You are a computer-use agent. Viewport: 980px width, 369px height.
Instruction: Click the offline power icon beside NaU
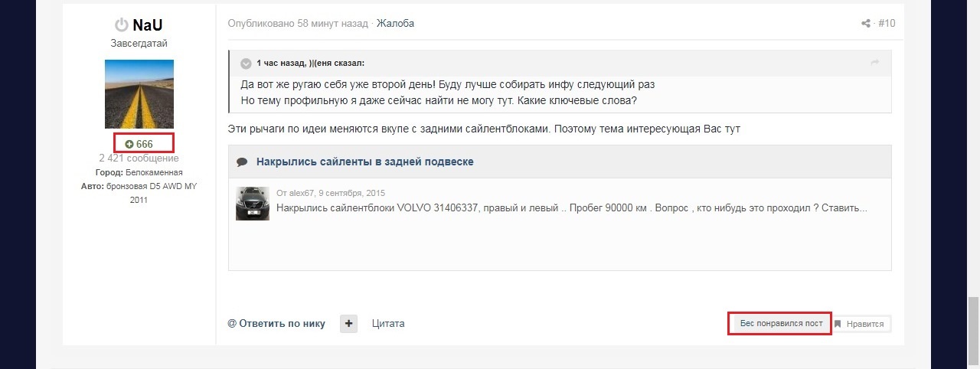point(122,24)
